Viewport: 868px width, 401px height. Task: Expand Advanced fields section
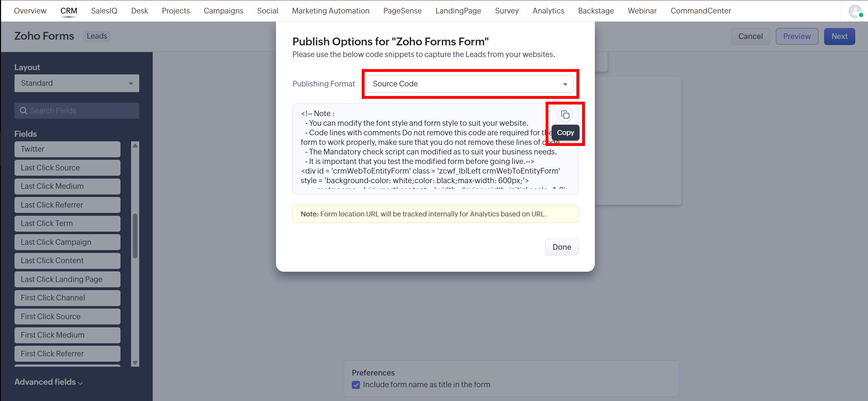coord(49,382)
